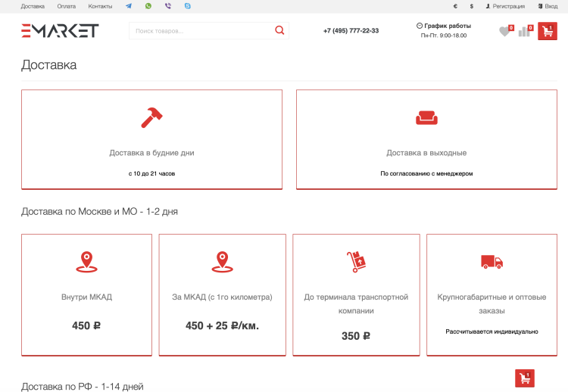Click the sofa icon for weekend delivery
This screenshot has height=392, width=568.
pyautogui.click(x=426, y=117)
